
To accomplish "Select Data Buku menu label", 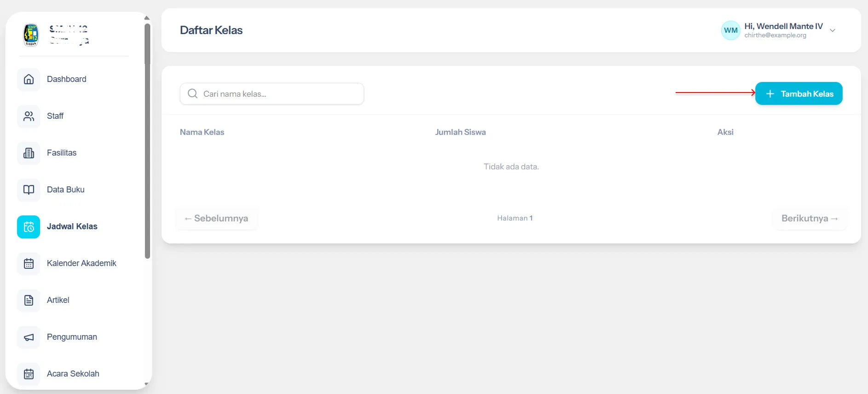I will tap(66, 190).
